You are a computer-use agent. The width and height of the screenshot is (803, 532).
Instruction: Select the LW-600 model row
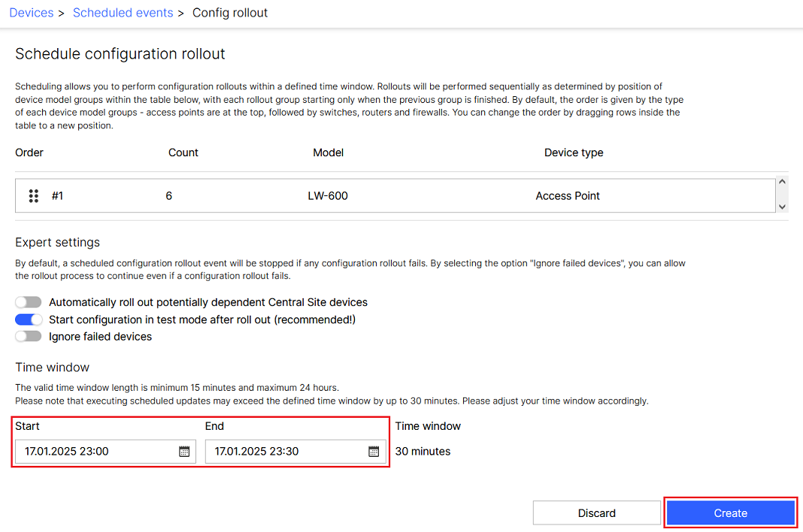coord(328,196)
